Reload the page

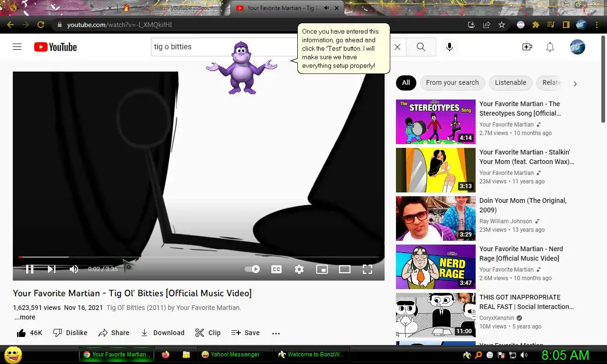tap(41, 25)
